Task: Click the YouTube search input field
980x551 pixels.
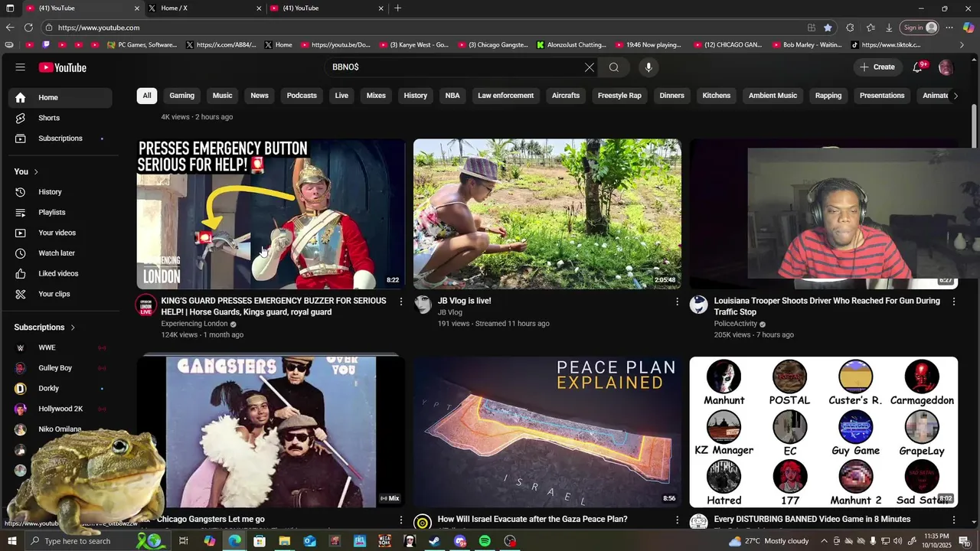Action: coord(456,67)
